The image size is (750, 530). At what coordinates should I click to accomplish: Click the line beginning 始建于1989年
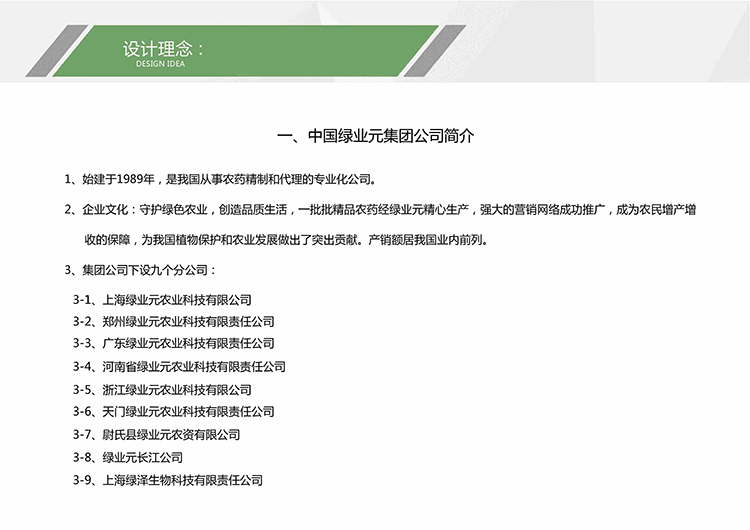tap(219, 180)
